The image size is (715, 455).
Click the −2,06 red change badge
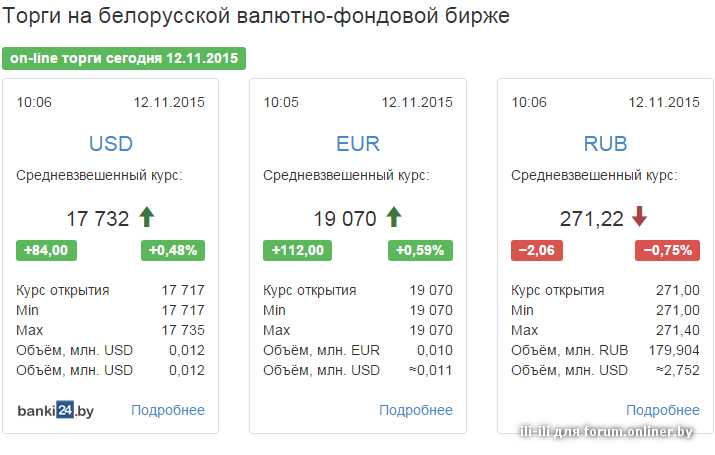[537, 250]
